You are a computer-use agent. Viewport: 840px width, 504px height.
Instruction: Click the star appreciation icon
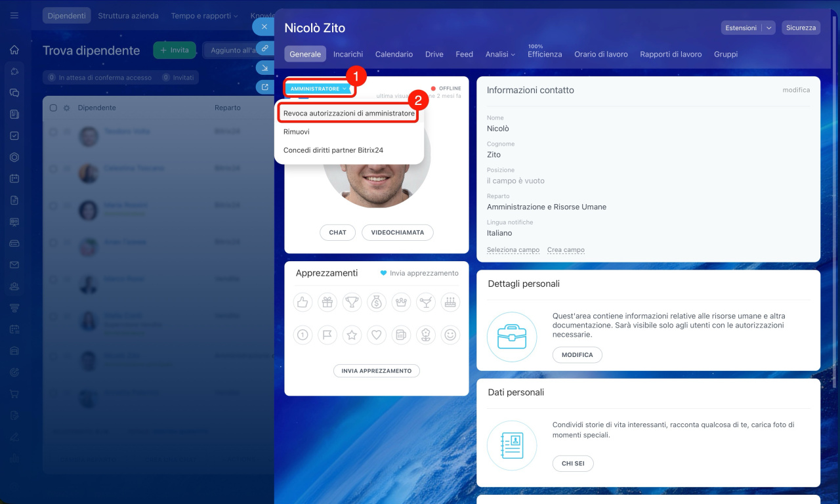point(352,335)
